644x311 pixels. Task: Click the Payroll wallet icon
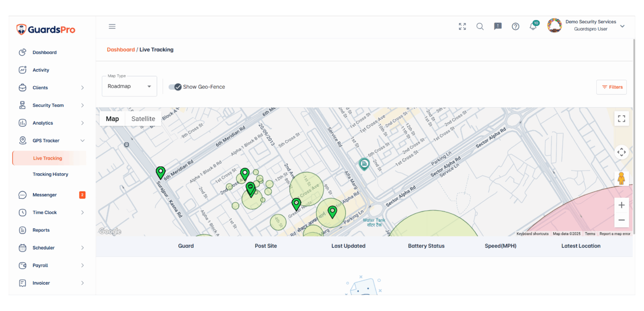tap(23, 265)
